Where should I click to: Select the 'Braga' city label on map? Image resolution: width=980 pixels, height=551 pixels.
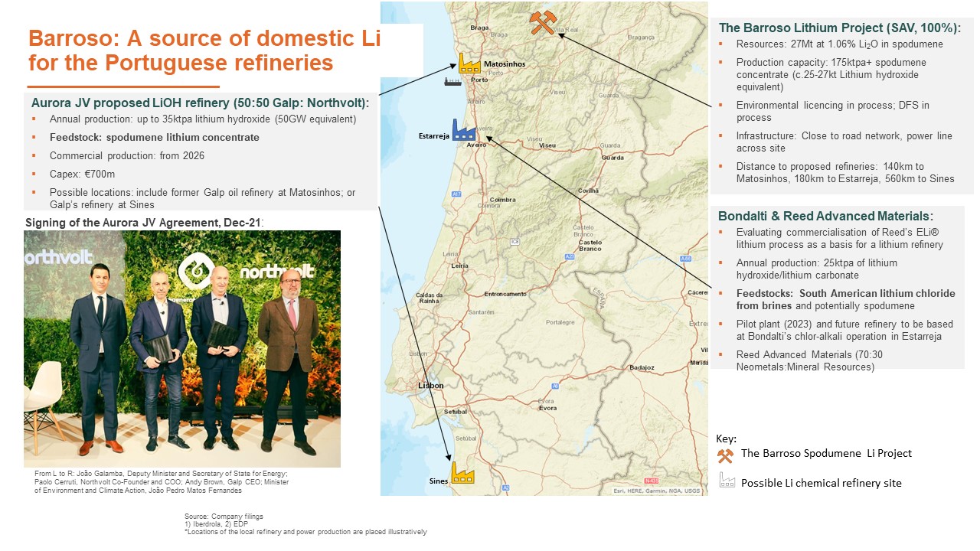point(479,28)
